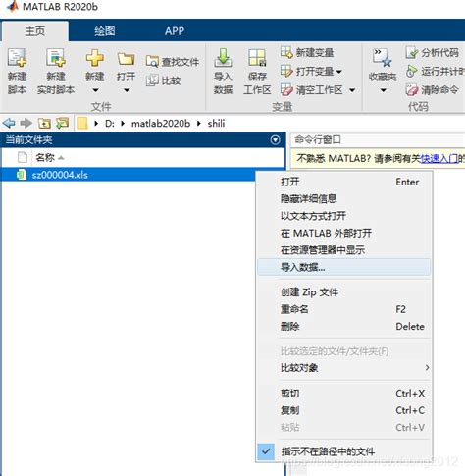
Task: Switch to the 绘图 tab
Action: pyautogui.click(x=105, y=31)
